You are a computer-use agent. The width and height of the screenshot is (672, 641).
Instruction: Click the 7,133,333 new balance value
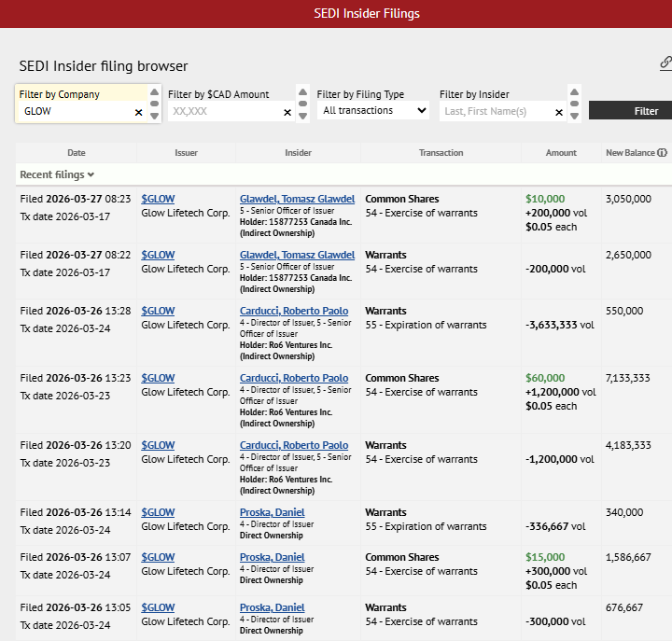tap(627, 378)
